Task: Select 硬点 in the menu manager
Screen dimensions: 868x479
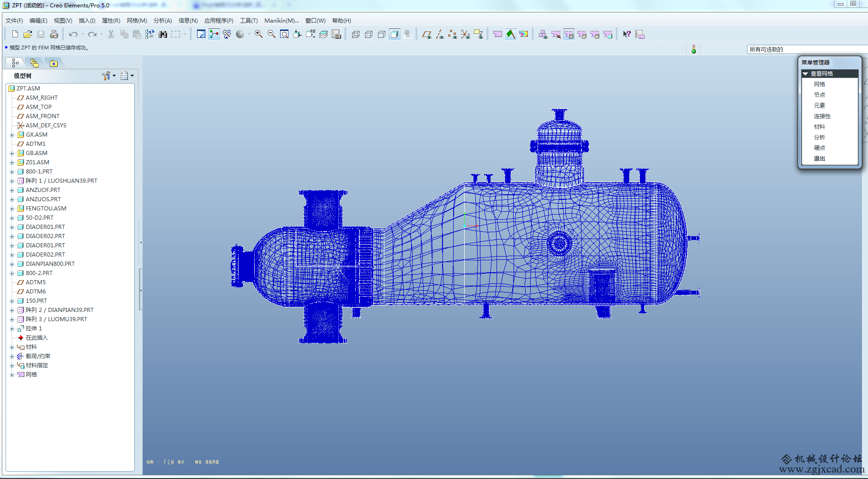Action: (819, 148)
